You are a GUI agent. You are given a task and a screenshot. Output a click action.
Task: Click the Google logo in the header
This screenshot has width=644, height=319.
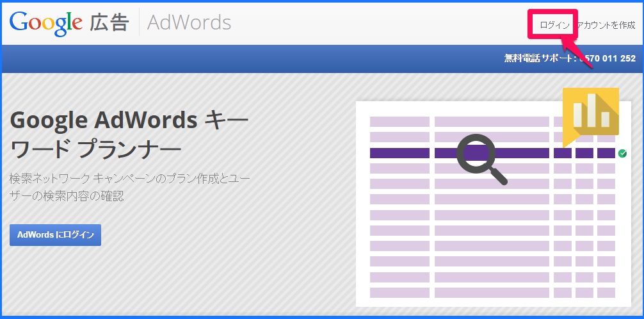point(46,22)
